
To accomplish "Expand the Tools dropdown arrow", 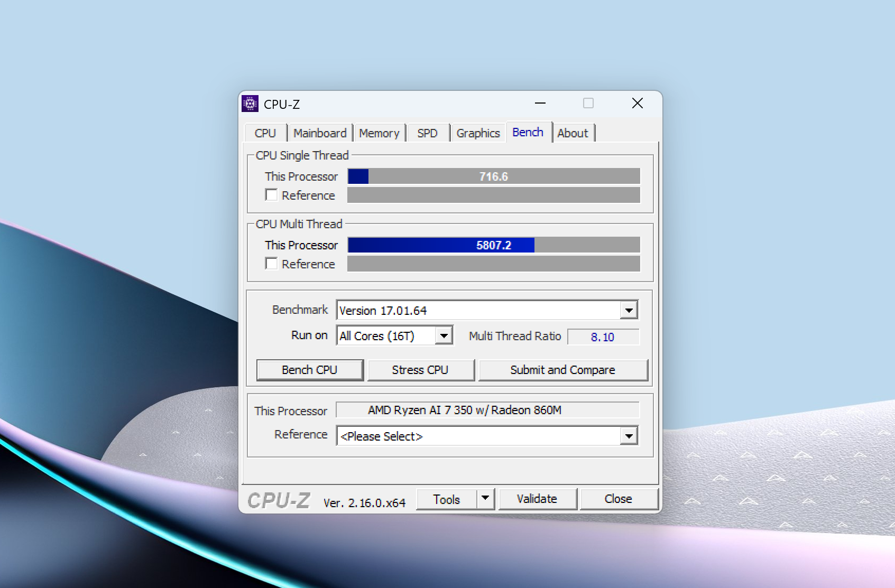I will coord(485,499).
